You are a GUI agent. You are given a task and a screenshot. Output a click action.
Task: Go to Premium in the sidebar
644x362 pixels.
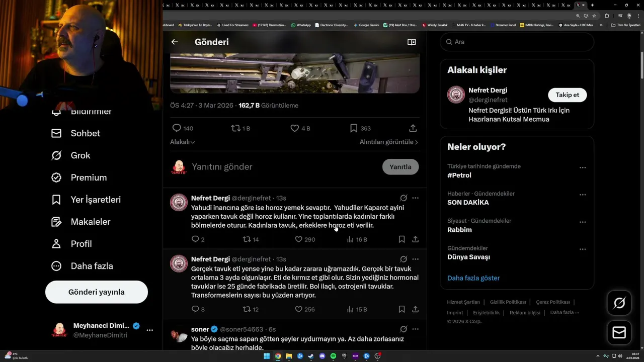(79, 177)
